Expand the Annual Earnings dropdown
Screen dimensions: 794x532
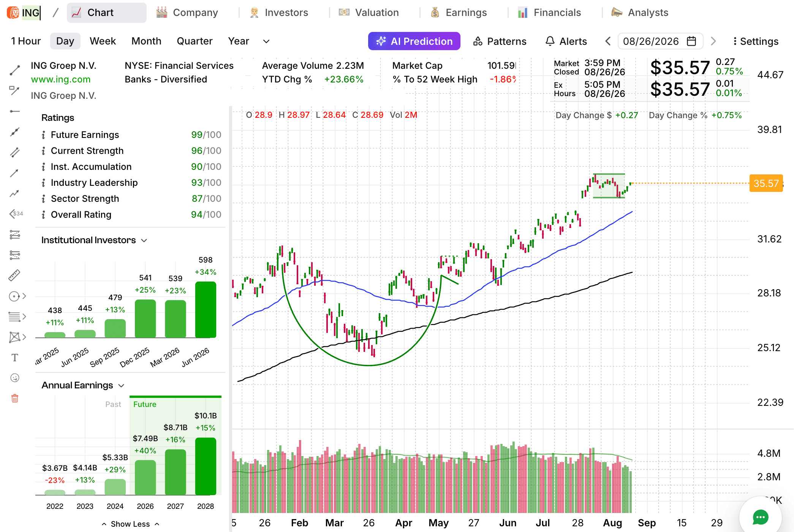coord(121,386)
